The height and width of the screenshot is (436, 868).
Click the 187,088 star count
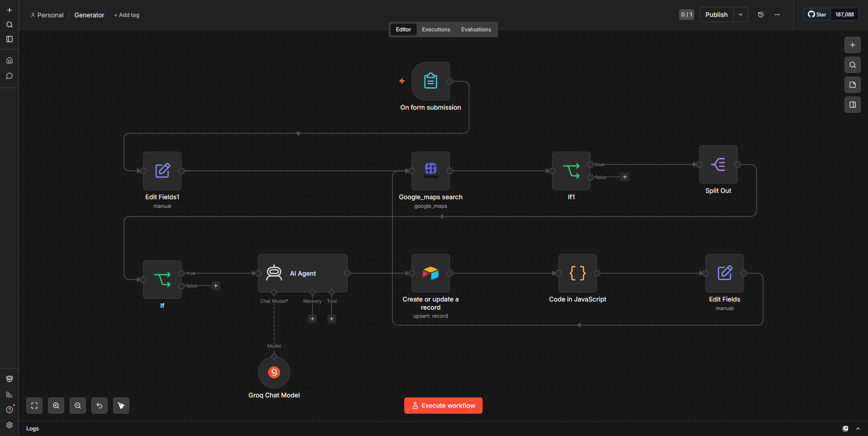point(845,15)
